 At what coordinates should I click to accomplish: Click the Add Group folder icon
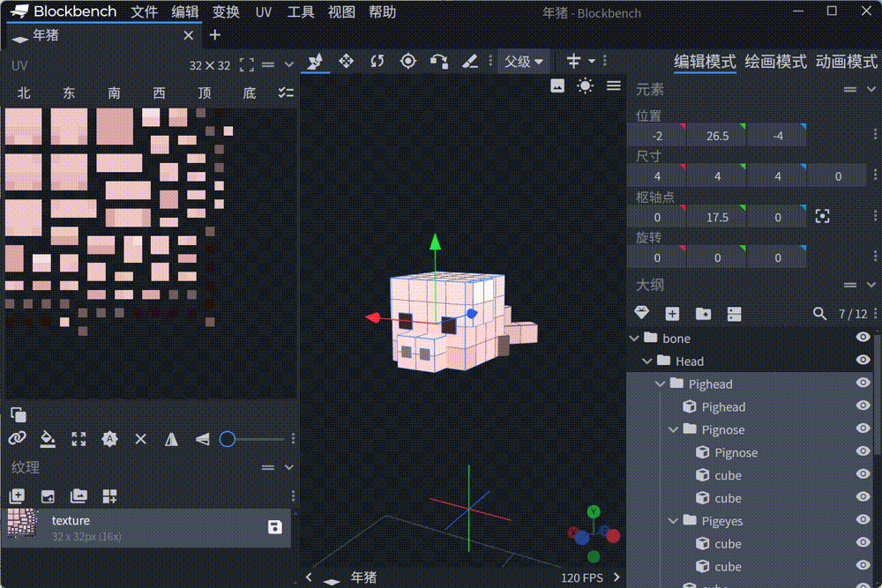(703, 314)
